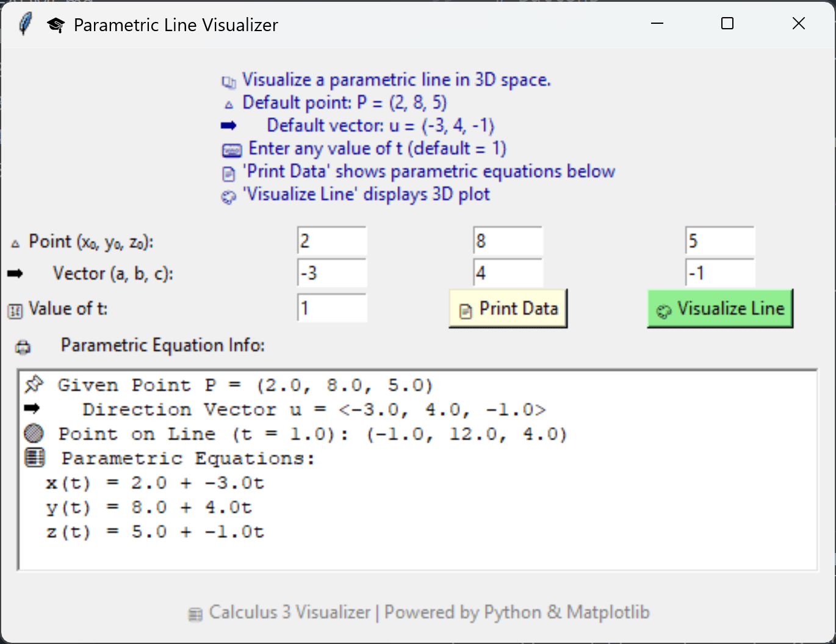This screenshot has height=644, width=836.
Task: Click the vector b field containing 4
Action: pos(508,273)
